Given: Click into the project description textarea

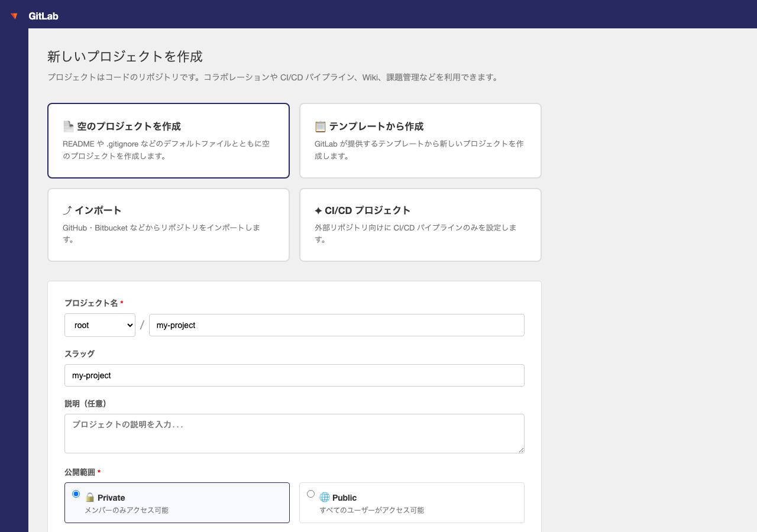Looking at the screenshot, I should click(295, 433).
